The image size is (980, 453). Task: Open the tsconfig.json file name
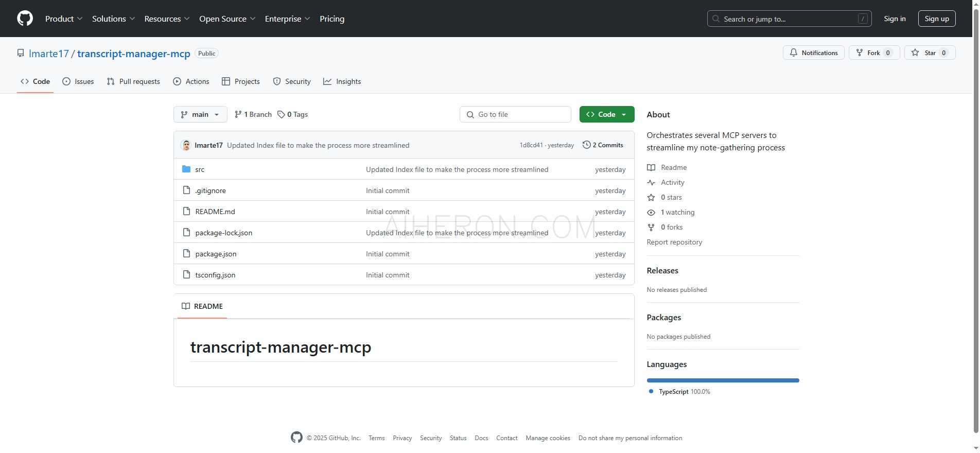(x=215, y=275)
